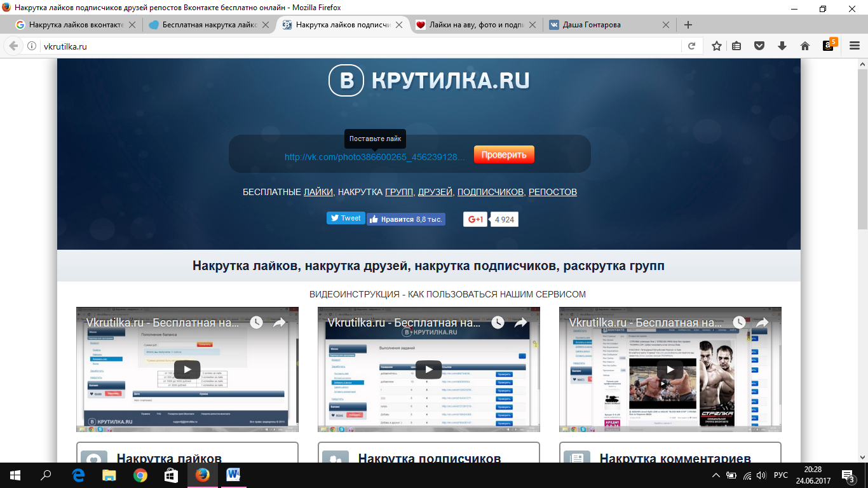Switch to 'Лайки на аву, фото' tab
Viewport: 868px width, 488px height.
click(x=477, y=25)
